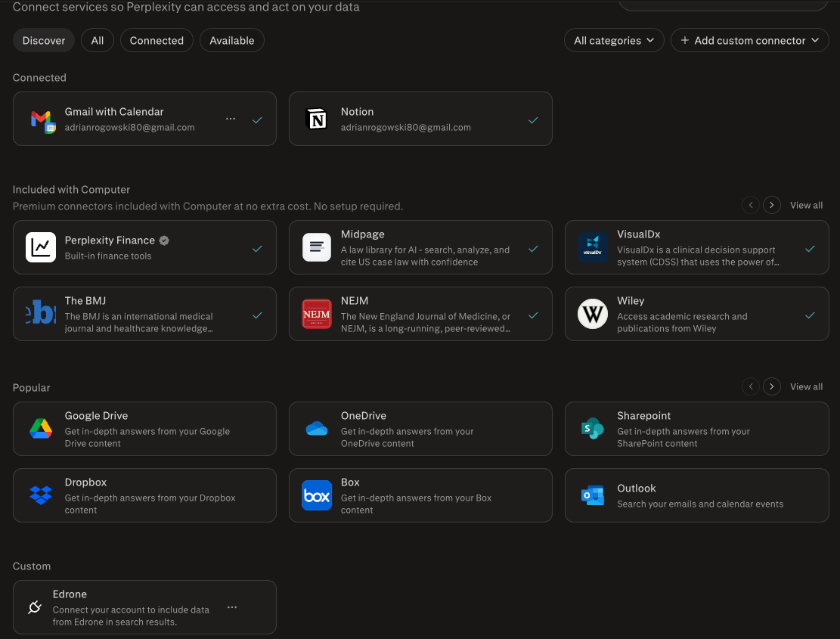This screenshot has height=639, width=840.
Task: Click the Box logo icon
Action: [x=317, y=495]
